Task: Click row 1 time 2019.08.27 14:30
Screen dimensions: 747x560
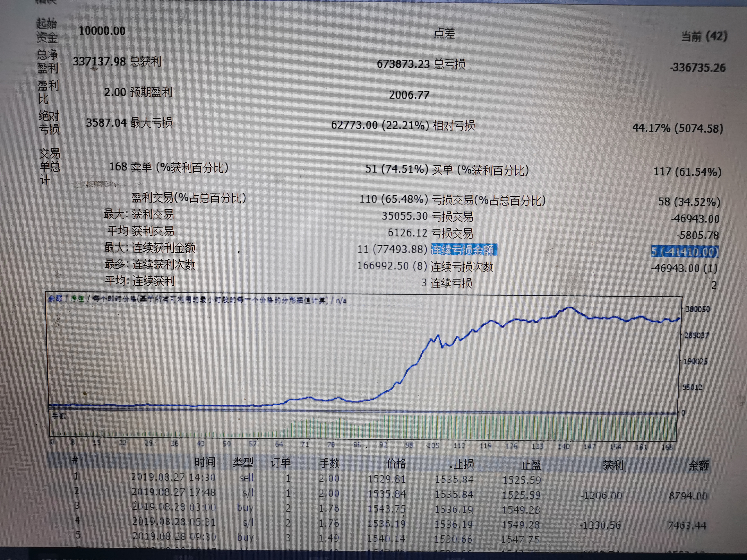Action: click(173, 477)
